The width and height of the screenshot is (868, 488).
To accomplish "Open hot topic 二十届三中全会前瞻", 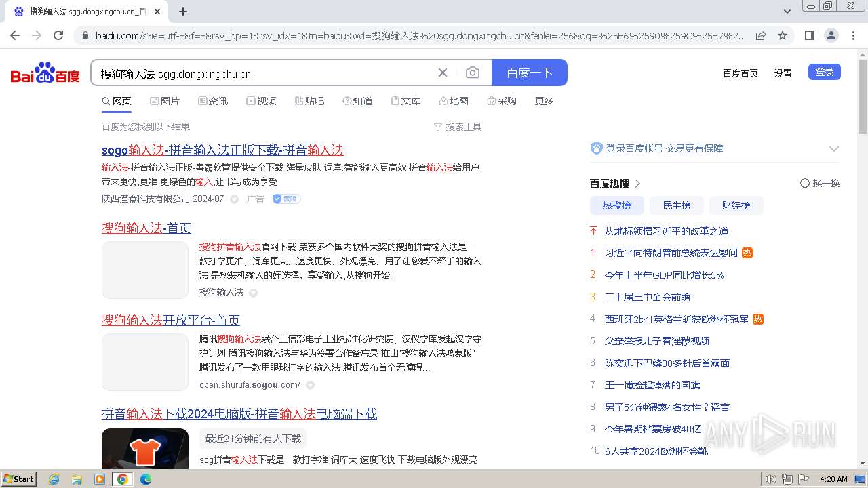I will (x=648, y=297).
